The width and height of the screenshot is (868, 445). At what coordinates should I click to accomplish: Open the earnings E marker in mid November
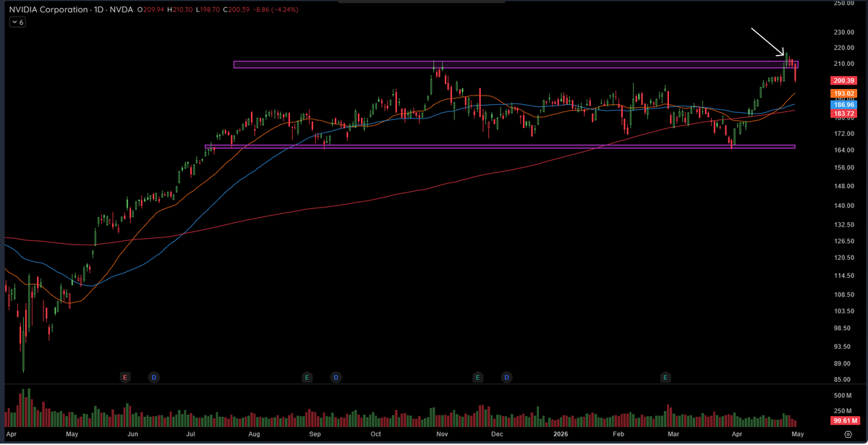point(477,377)
